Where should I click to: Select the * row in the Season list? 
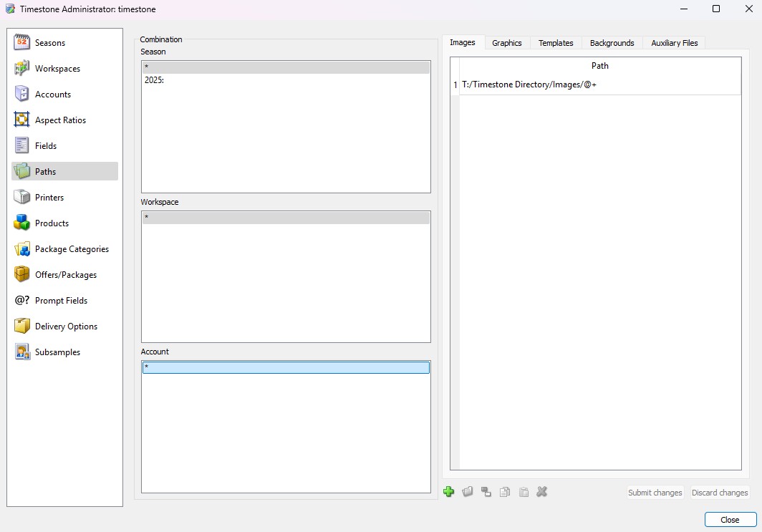click(286, 67)
